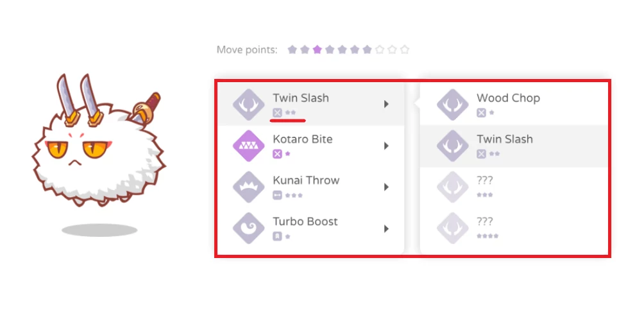
Task: Click the Turbo Boost tail icon
Action: click(249, 228)
